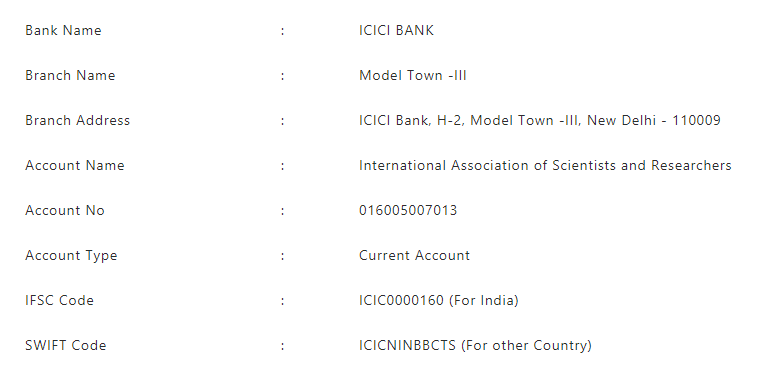Screen dimensions: 764x378
Task: Click International Association of Scientists and Researchers text
Action: [x=545, y=166]
